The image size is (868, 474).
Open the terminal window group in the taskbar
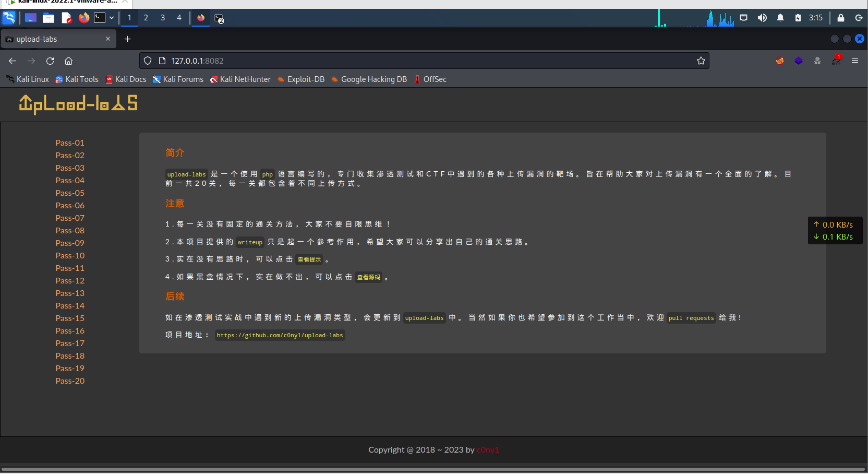(219, 18)
